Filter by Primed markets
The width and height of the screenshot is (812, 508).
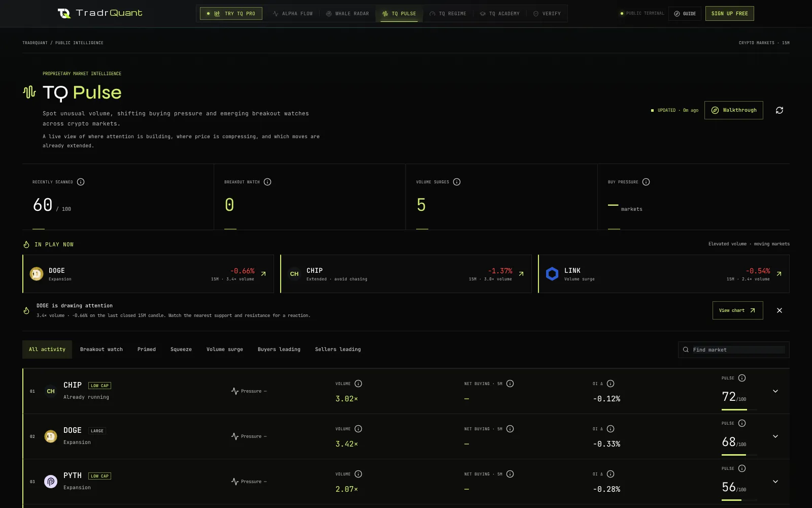(x=147, y=350)
